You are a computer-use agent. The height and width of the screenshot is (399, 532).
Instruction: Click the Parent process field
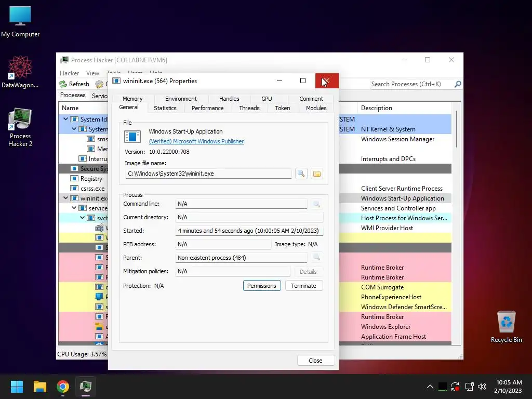241,258
